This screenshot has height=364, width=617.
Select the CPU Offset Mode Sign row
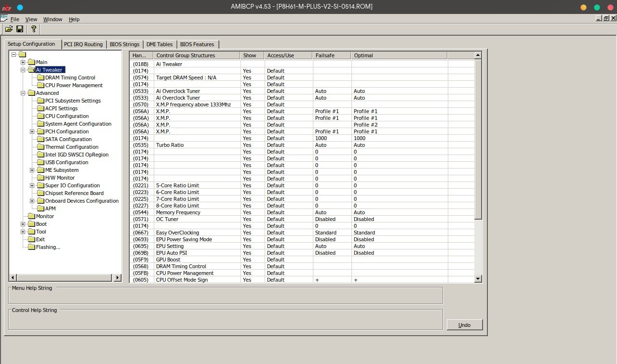(x=302, y=280)
